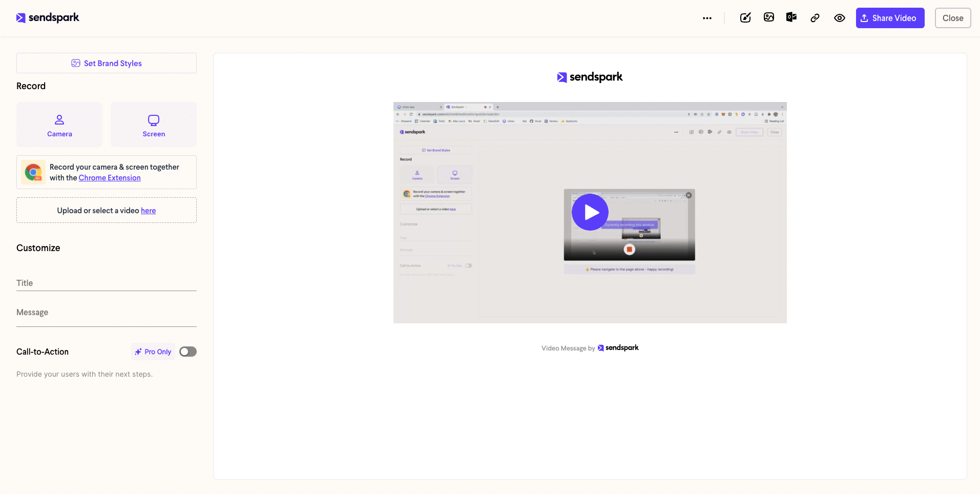
Task: Click 'Provide your users with their next steps.' text
Action: (x=85, y=374)
